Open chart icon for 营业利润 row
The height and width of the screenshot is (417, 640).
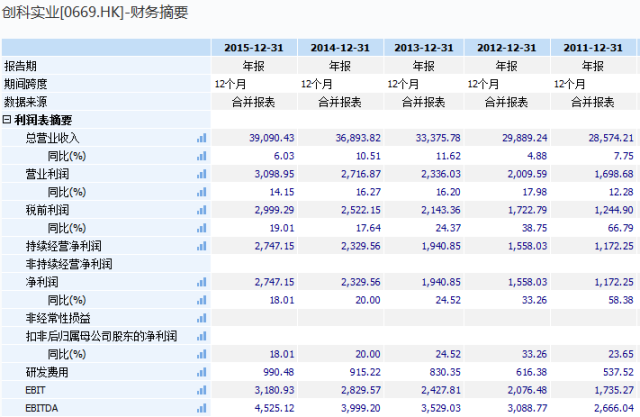point(202,174)
